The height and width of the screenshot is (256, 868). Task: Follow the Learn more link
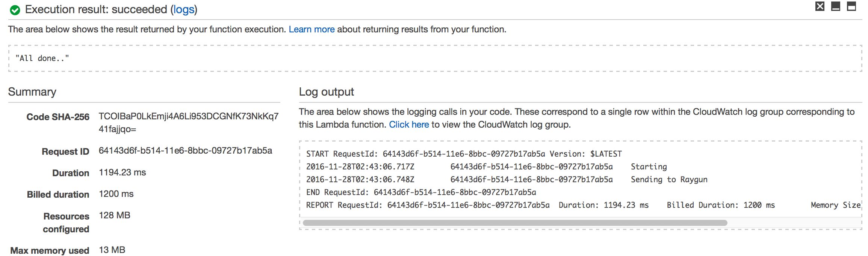click(x=312, y=29)
